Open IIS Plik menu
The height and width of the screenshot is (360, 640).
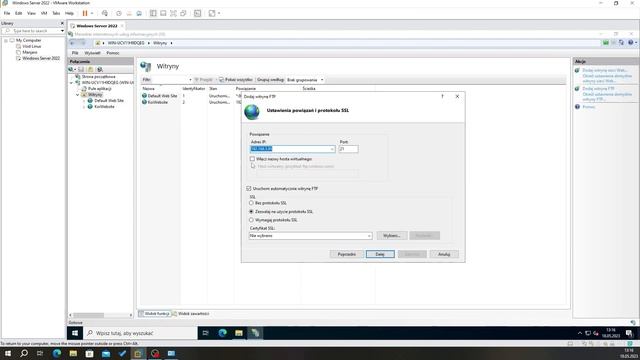75,53
